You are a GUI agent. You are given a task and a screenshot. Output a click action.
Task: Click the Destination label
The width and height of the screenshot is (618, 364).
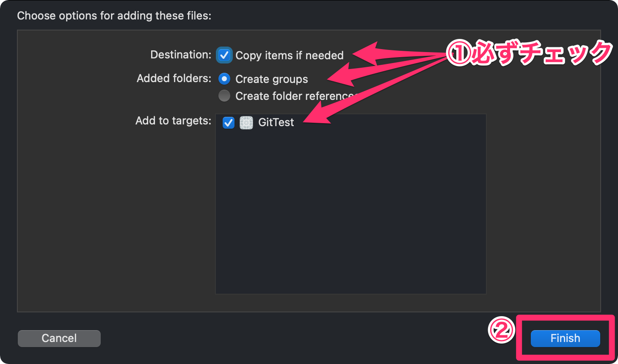click(x=180, y=55)
